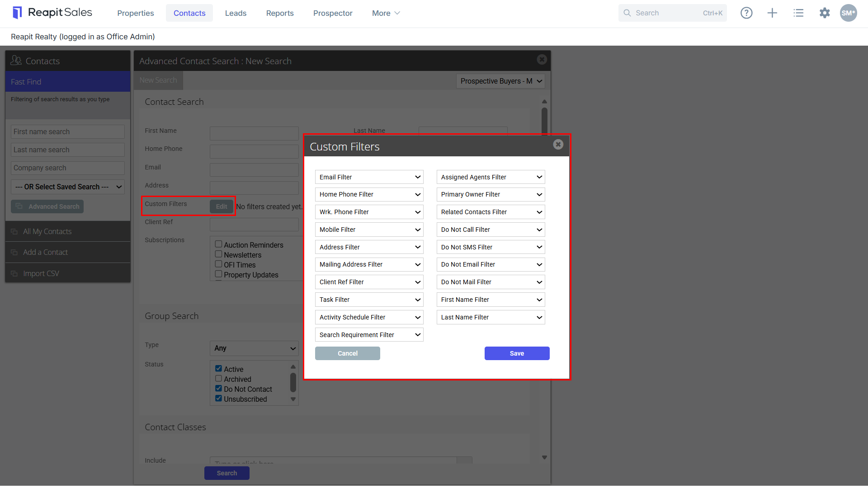
Task: Close the Custom Filters dialog
Action: tap(558, 145)
